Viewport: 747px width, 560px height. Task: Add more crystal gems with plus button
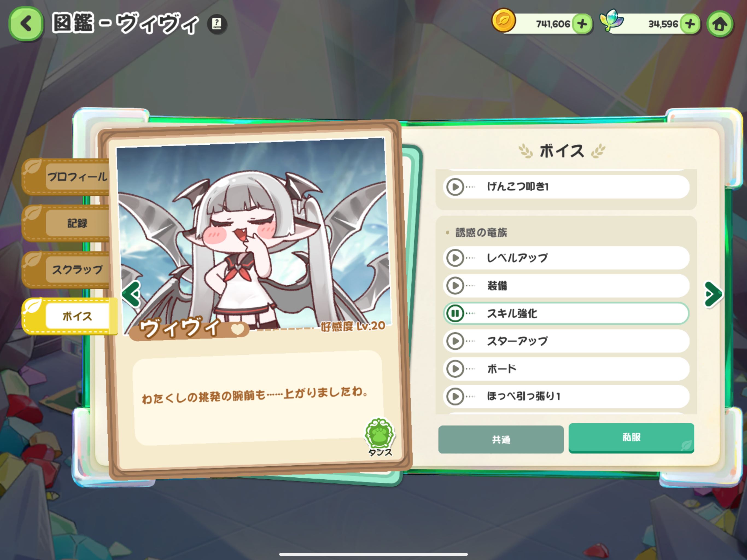(690, 24)
